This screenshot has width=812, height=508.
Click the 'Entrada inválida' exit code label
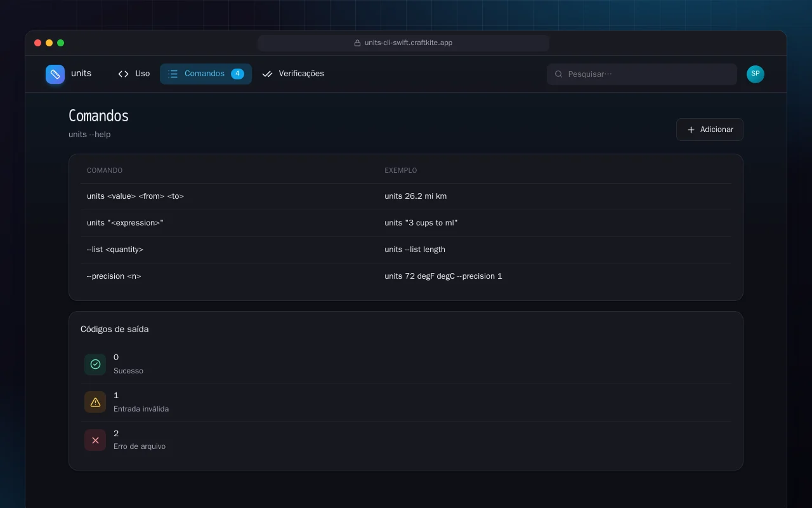pyautogui.click(x=141, y=409)
